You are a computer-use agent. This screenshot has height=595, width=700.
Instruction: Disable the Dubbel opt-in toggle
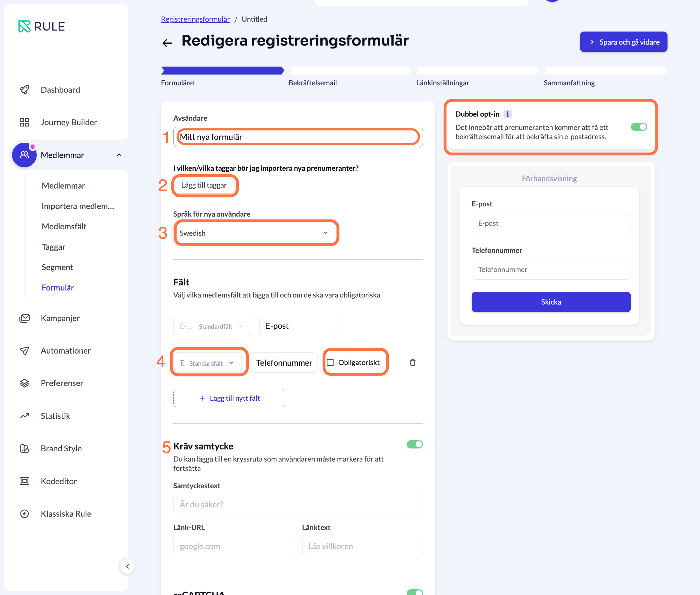pyautogui.click(x=639, y=127)
